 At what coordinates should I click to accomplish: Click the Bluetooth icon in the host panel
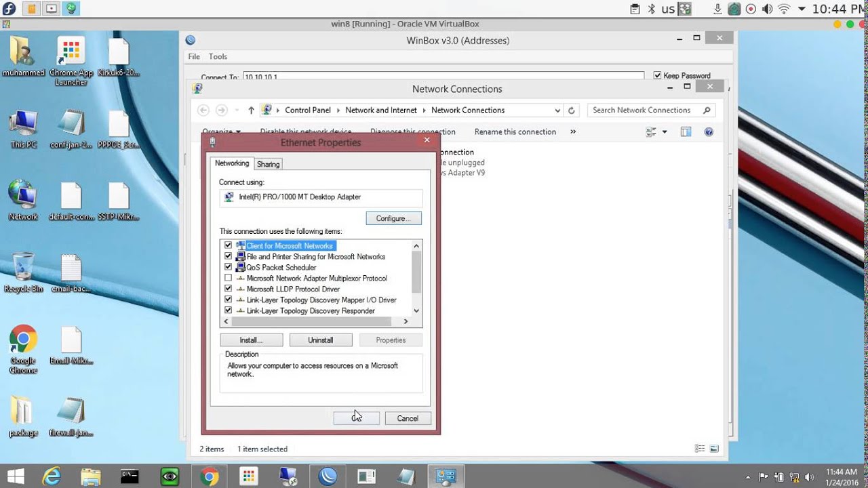click(652, 9)
